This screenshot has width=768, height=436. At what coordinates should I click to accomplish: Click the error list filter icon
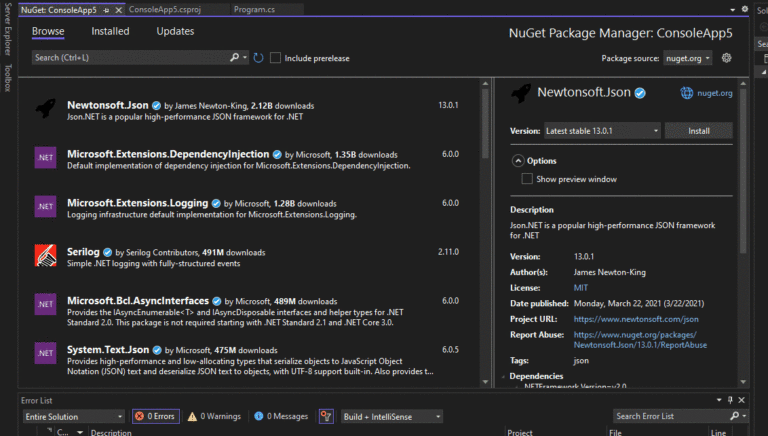325,416
